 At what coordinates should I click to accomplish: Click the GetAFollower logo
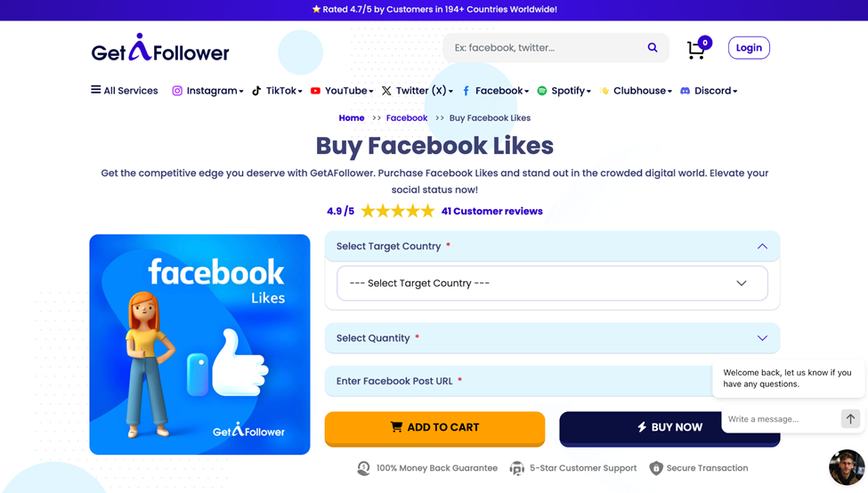click(160, 47)
